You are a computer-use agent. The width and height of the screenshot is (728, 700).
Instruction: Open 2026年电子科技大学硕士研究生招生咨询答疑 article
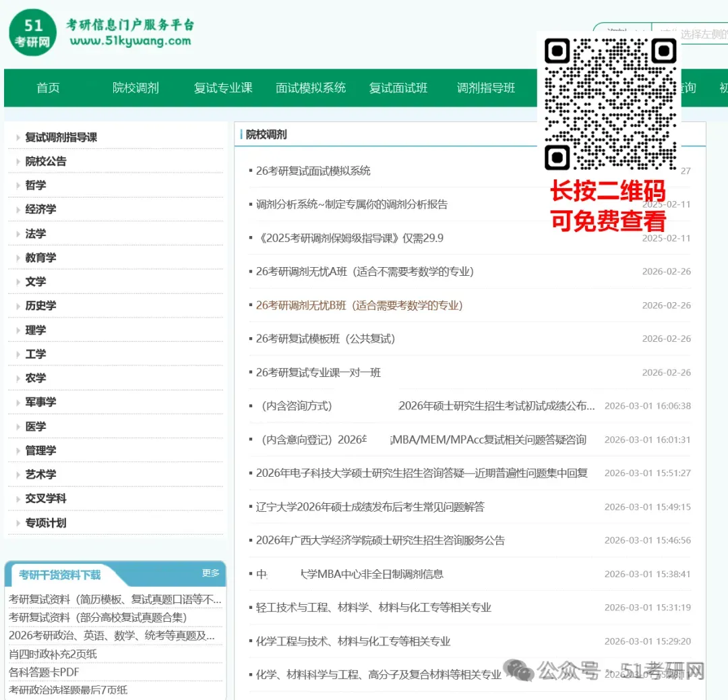(421, 473)
